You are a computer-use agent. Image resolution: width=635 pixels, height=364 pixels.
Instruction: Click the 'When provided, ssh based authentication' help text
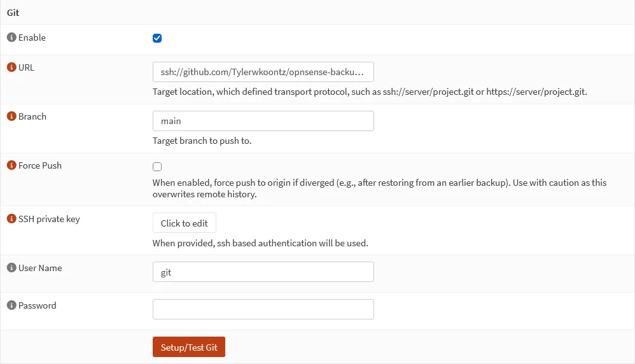[x=260, y=243]
